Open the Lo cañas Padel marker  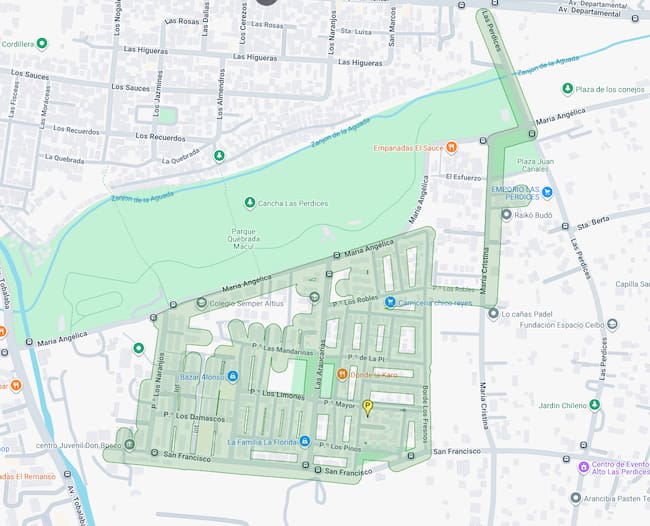point(493,314)
